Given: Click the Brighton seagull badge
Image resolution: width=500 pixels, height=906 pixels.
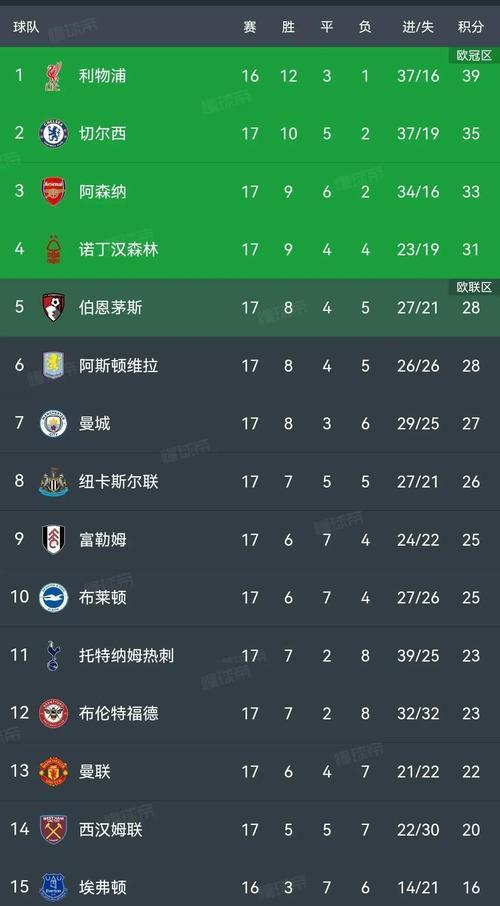Looking at the screenshot, I should point(53,597).
